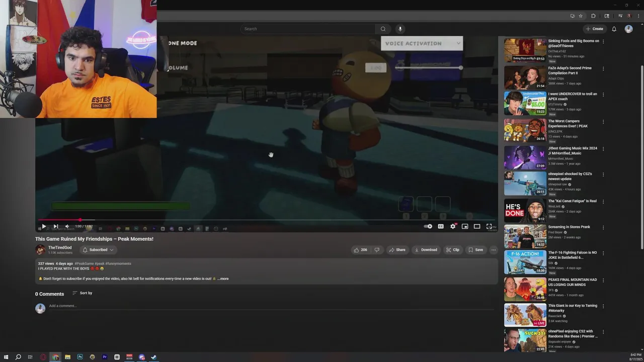Open the Windows Start menu

pos(6,357)
